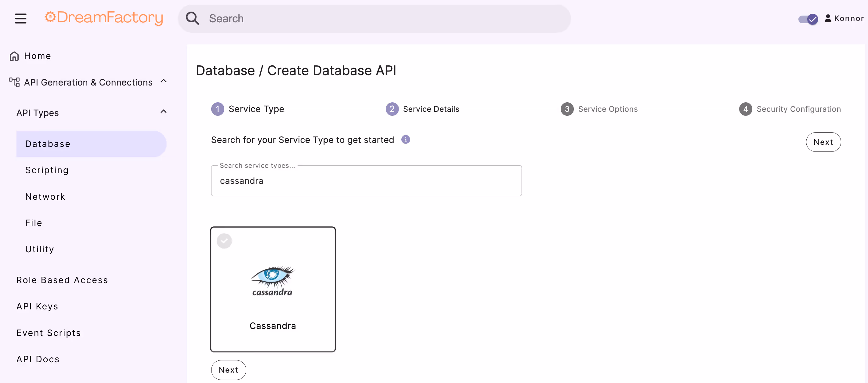This screenshot has height=383, width=868.
Task: Click the Home house icon
Action: click(x=14, y=56)
